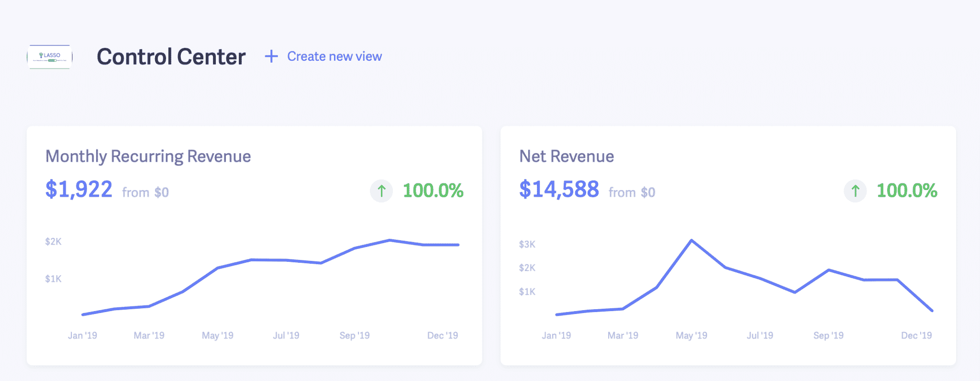The width and height of the screenshot is (980, 381).
Task: Click the May '19 peak on Net Revenue line
Action: (691, 240)
